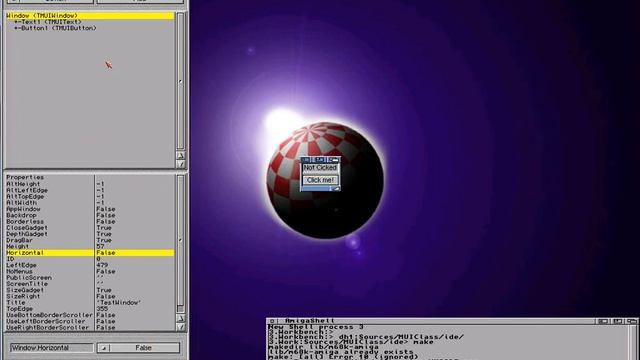Select the AltWidth property row

(x=90, y=203)
